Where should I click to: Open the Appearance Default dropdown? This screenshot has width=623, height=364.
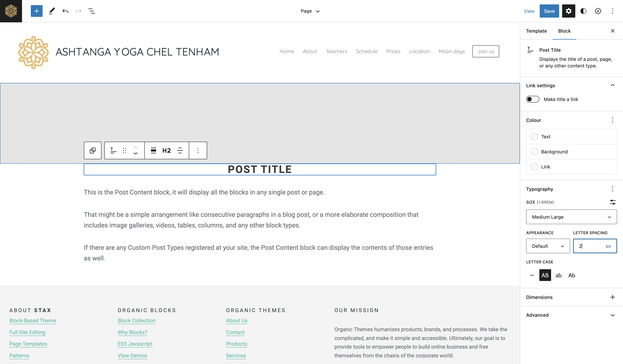[x=548, y=246]
